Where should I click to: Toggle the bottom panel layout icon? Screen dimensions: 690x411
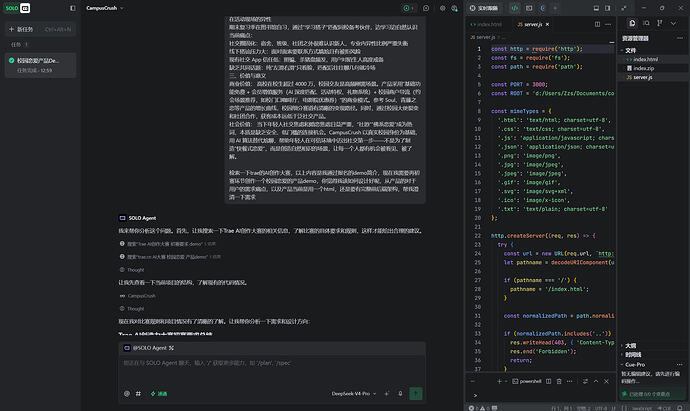pos(596,8)
